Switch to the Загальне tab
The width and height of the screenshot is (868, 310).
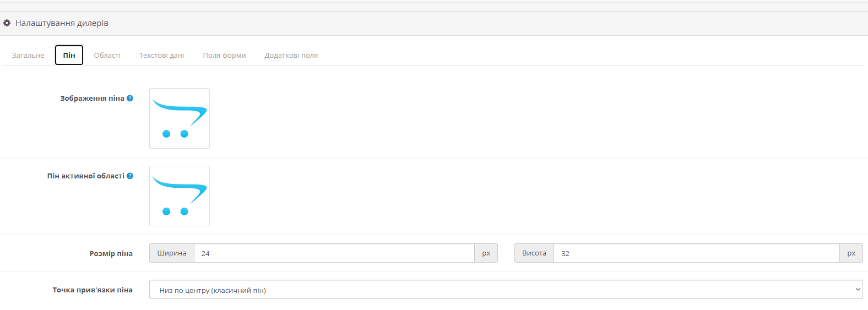tap(28, 56)
